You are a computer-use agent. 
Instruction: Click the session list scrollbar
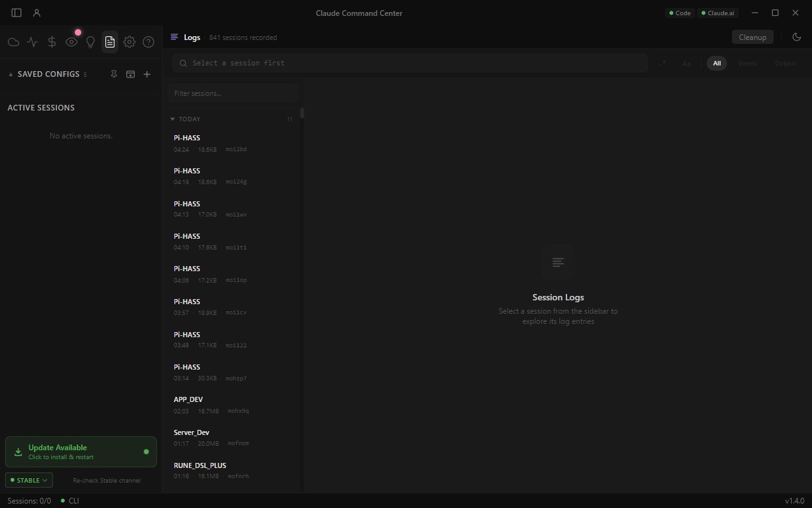point(302,113)
